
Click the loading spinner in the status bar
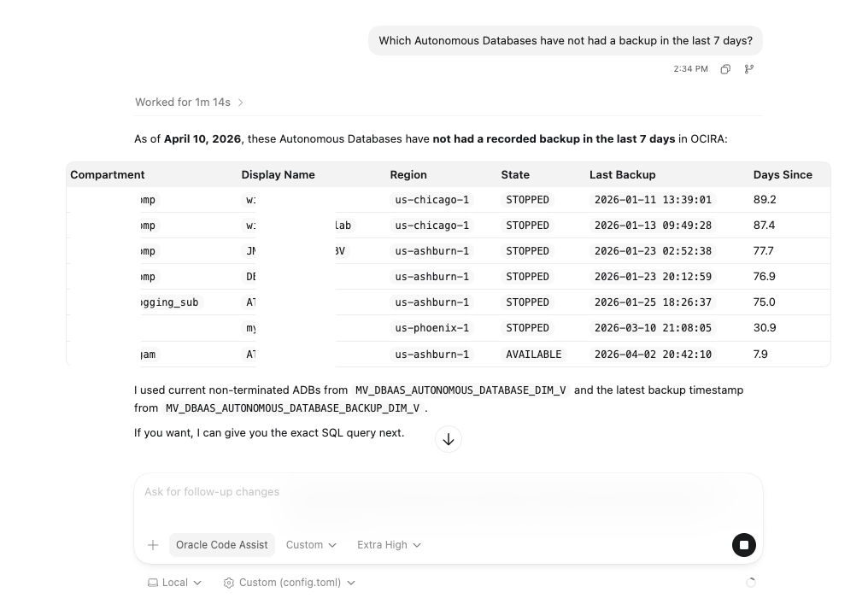pyautogui.click(x=751, y=582)
